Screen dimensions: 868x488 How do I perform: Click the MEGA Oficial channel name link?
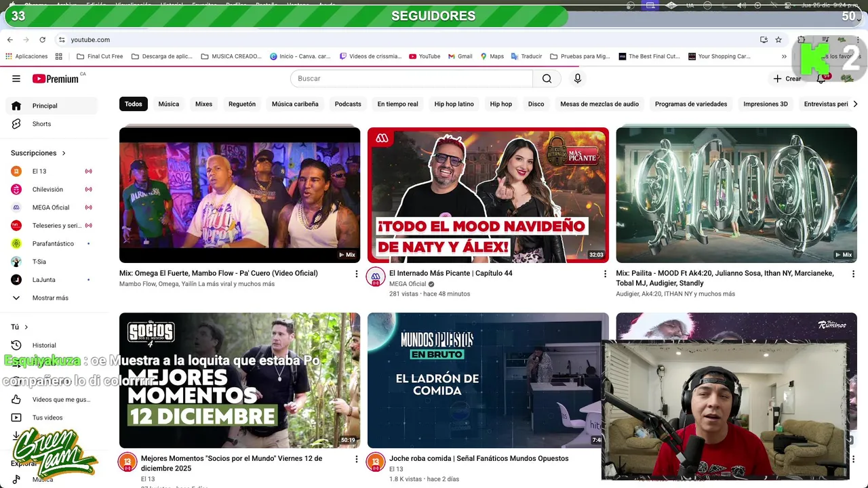click(x=408, y=284)
